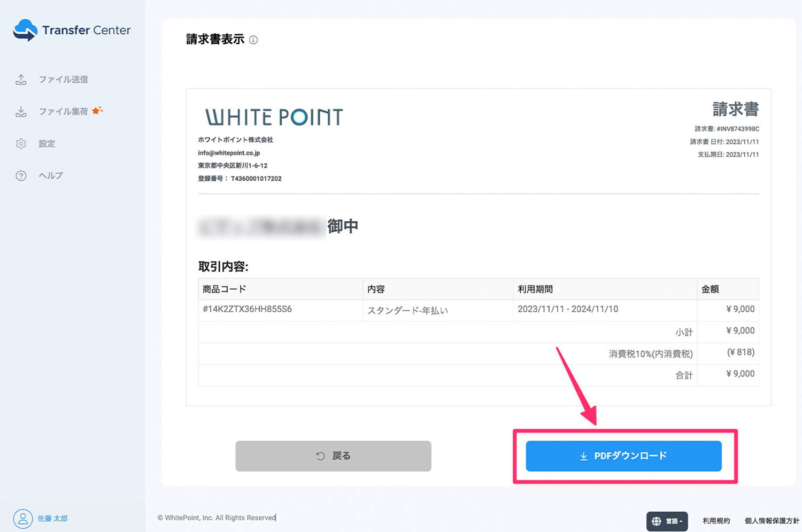Open the 個人情報保護方針 link

click(771, 520)
